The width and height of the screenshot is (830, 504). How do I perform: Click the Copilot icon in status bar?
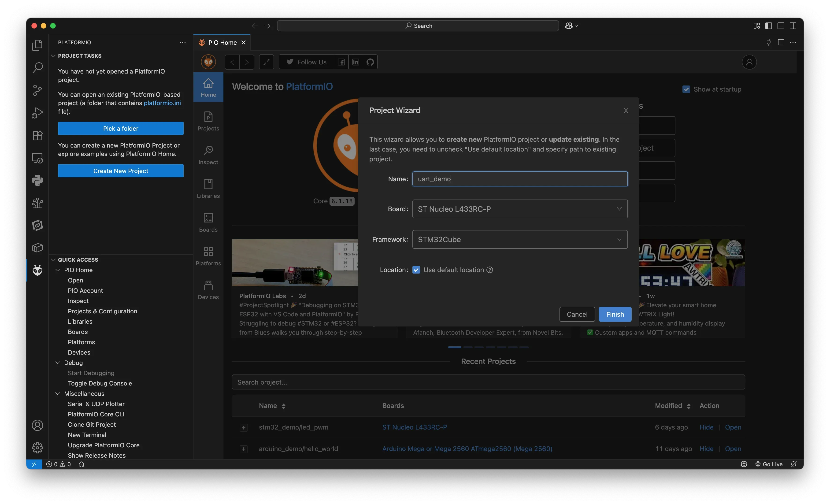point(744,464)
